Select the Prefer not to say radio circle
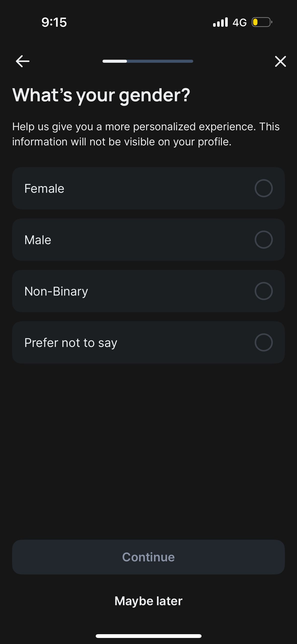 click(x=263, y=342)
